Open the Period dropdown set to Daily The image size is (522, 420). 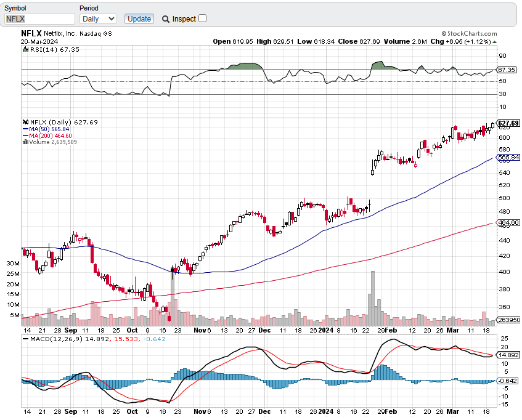(98, 19)
